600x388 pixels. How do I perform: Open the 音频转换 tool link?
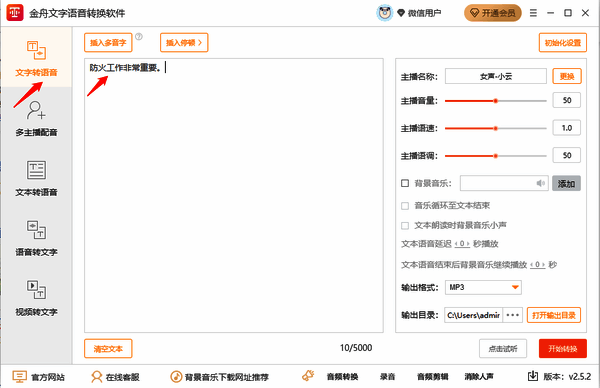coord(342,377)
